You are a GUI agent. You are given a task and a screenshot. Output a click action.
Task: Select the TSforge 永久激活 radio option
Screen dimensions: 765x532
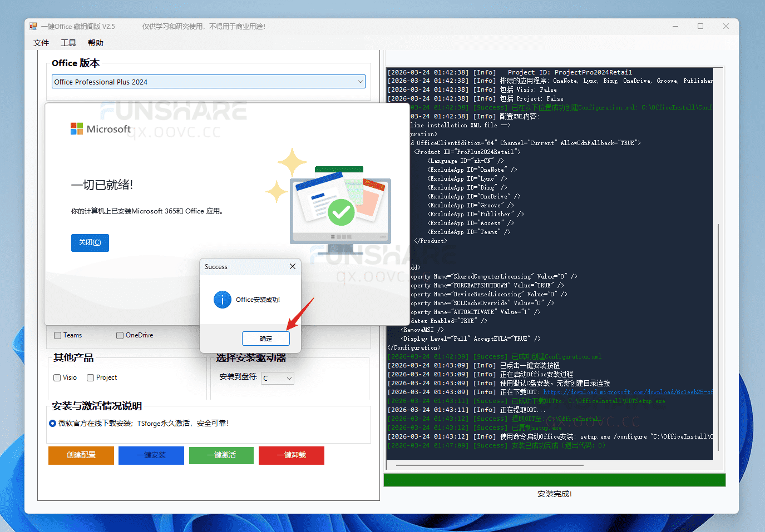[53, 423]
